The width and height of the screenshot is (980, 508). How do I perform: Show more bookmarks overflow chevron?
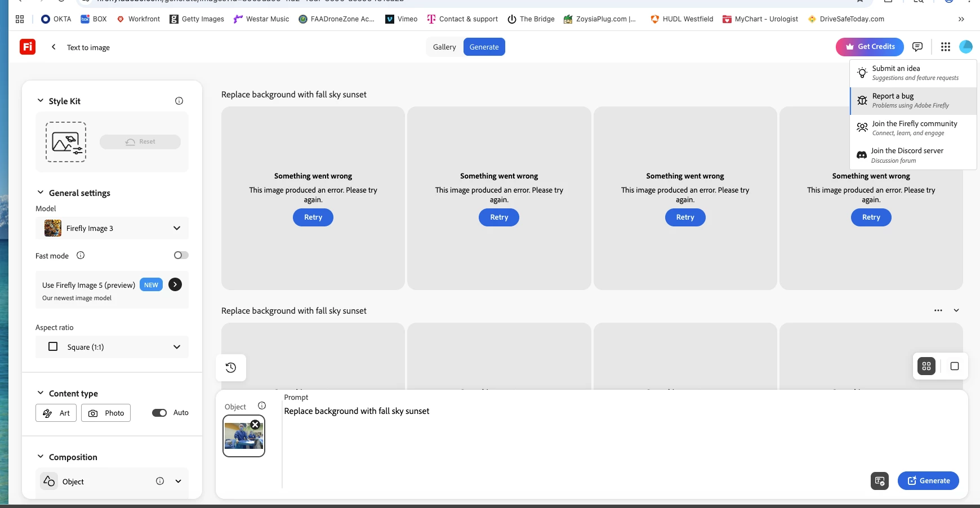pyautogui.click(x=961, y=19)
